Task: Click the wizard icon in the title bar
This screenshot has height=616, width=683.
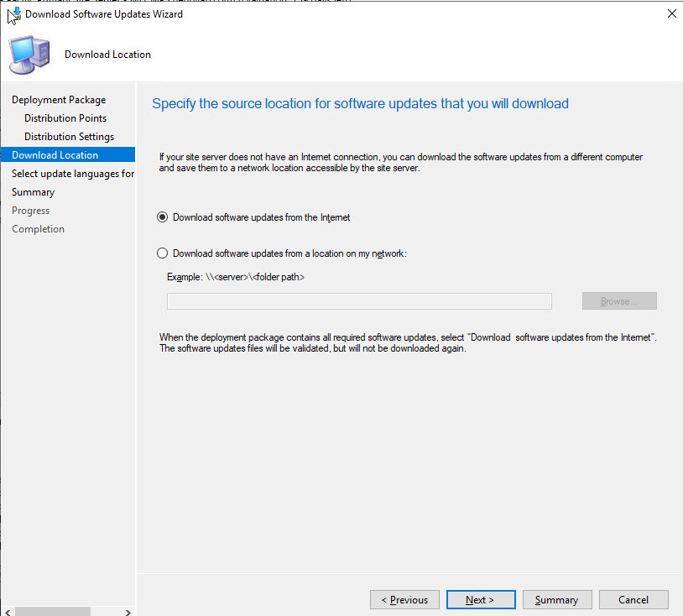Action: click(x=14, y=14)
